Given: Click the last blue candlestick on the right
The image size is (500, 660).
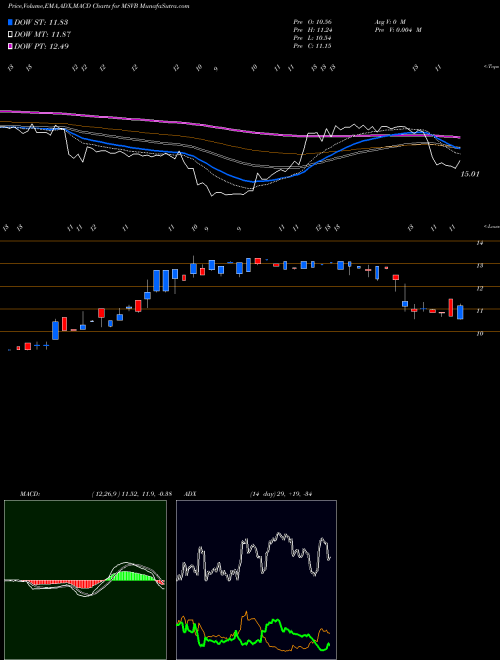Looking at the screenshot, I should (x=460, y=312).
